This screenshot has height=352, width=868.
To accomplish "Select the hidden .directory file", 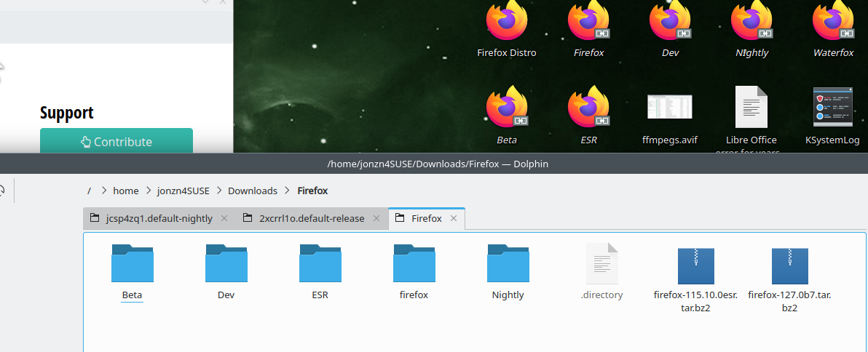I will (x=601, y=263).
